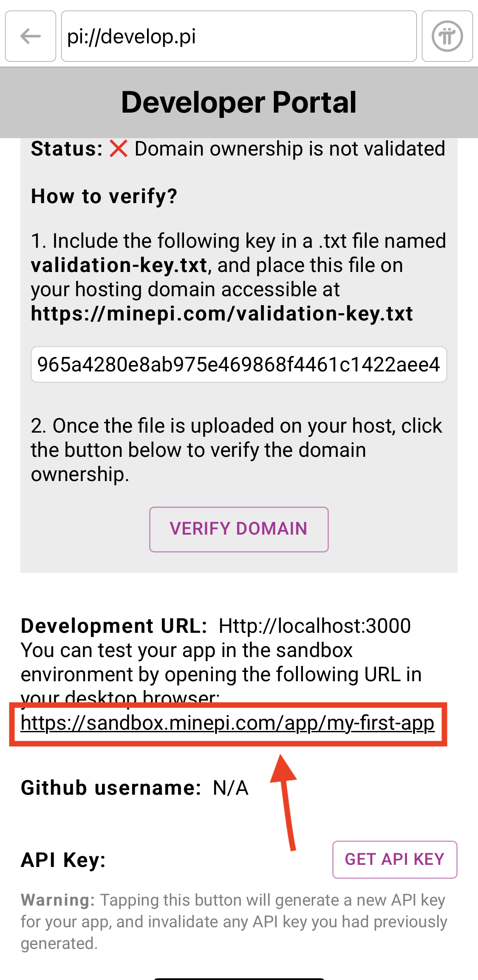Focus the pi://develop.pi address bar
Screen dimensions: 478x980
tap(238, 36)
